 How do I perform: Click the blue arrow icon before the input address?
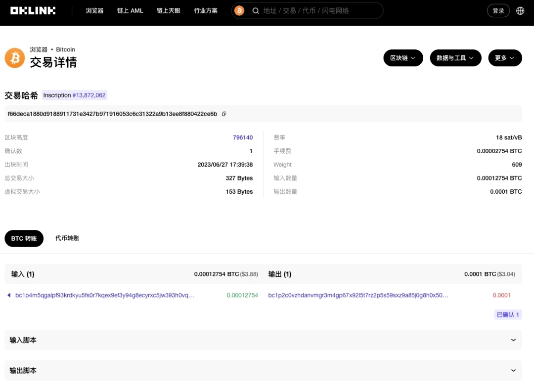pyautogui.click(x=8, y=295)
